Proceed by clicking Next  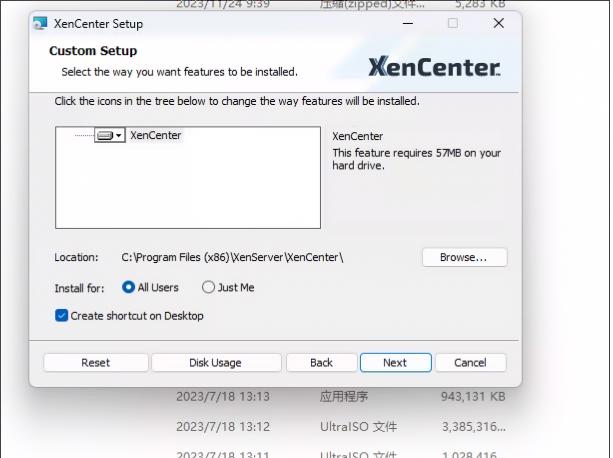coord(395,363)
